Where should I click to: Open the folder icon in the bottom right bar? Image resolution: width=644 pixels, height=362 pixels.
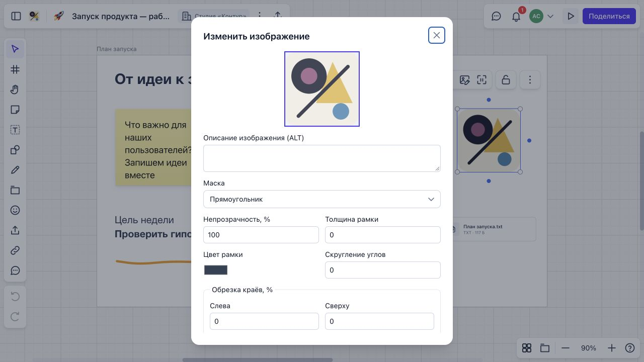tap(544, 348)
